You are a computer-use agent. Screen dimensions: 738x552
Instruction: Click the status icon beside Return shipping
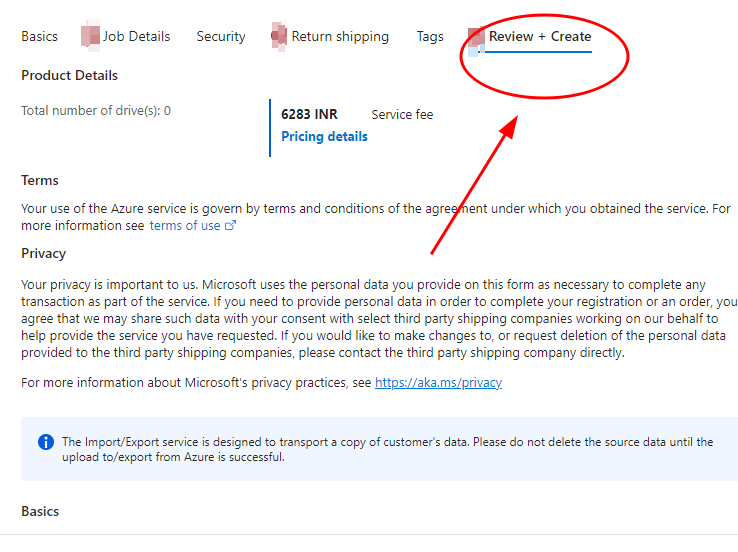279,37
